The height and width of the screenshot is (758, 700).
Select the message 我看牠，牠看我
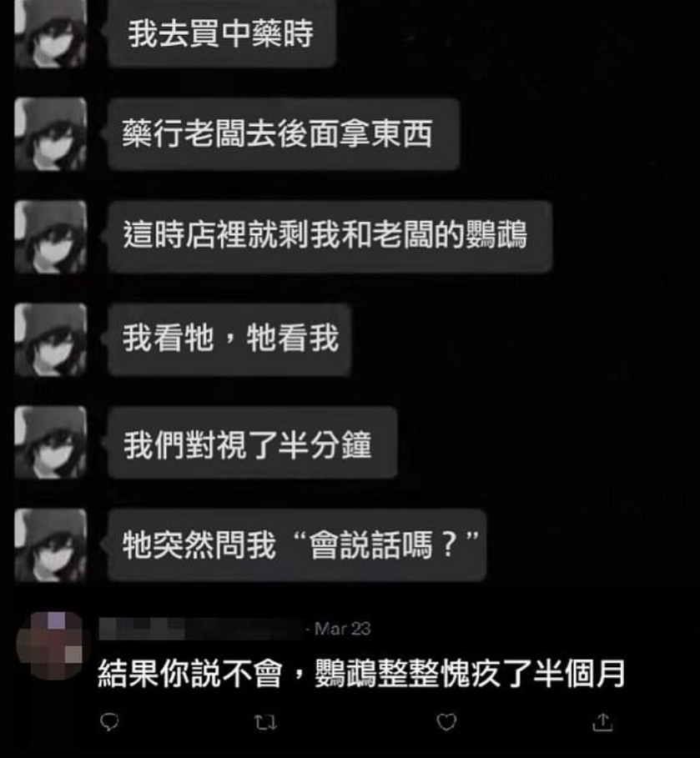[x=229, y=339]
